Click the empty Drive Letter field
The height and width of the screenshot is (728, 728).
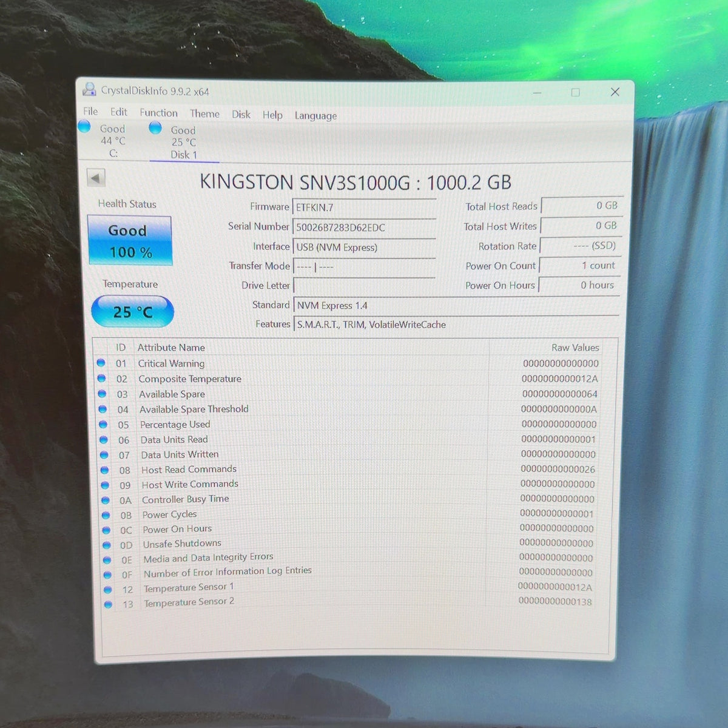tap(364, 286)
